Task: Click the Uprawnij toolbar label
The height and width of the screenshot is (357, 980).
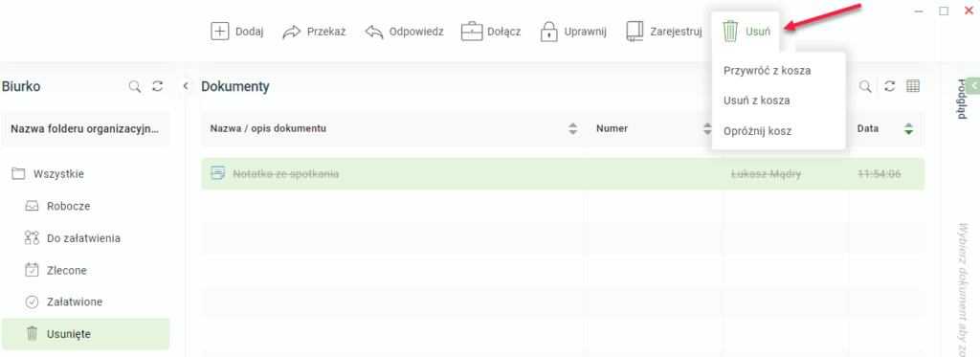Action: 585,32
